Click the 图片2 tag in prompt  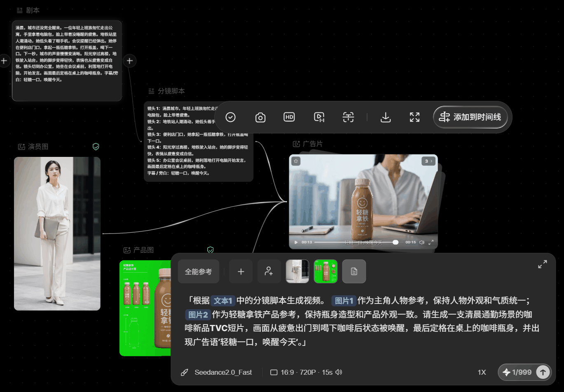(x=197, y=315)
